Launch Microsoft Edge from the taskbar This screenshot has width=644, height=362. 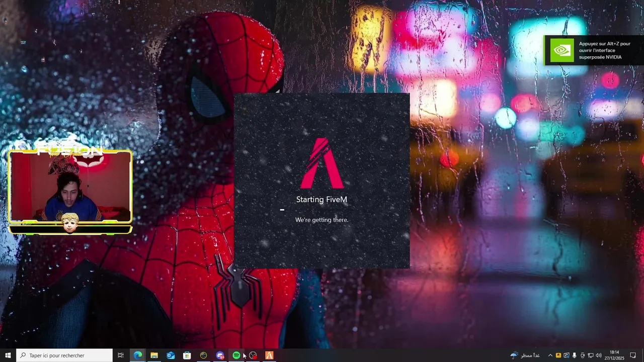137,355
